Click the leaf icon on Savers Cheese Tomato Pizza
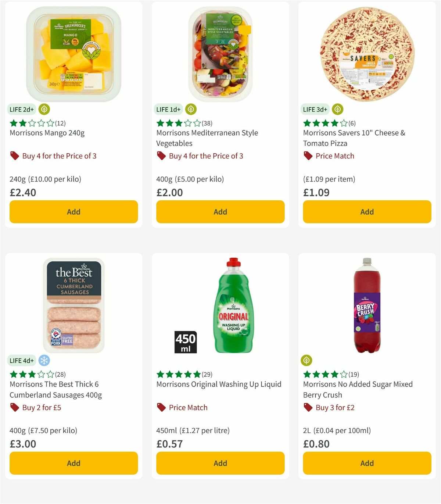441x504 pixels. (337, 109)
